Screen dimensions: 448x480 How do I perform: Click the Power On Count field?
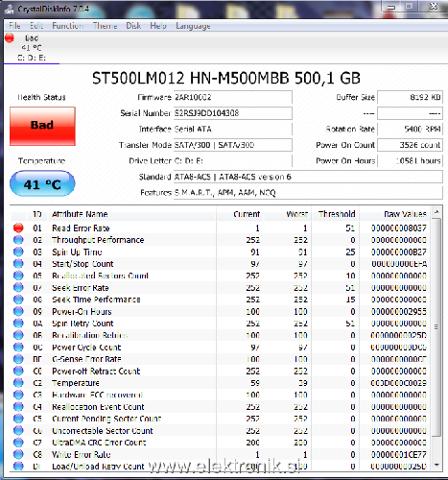pos(410,145)
